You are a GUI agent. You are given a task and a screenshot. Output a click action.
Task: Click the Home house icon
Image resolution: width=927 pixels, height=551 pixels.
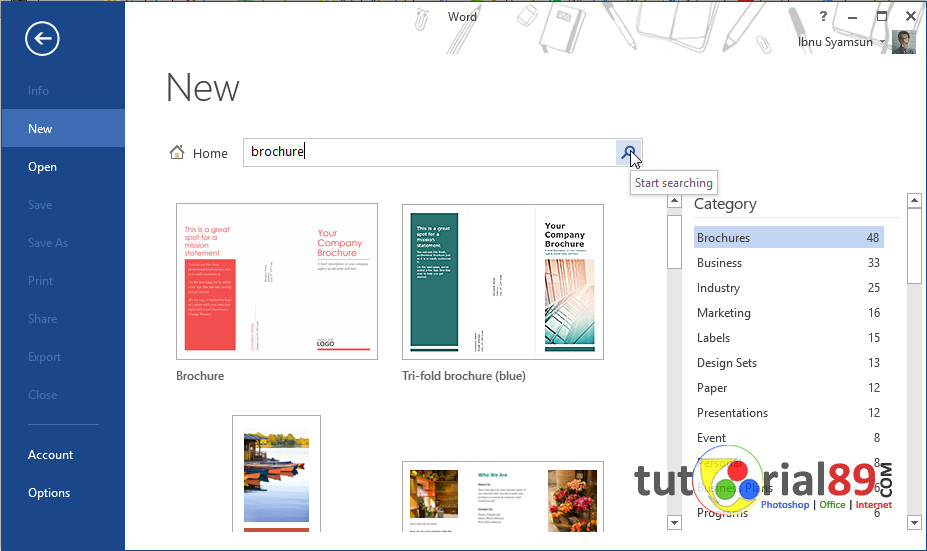(x=177, y=153)
